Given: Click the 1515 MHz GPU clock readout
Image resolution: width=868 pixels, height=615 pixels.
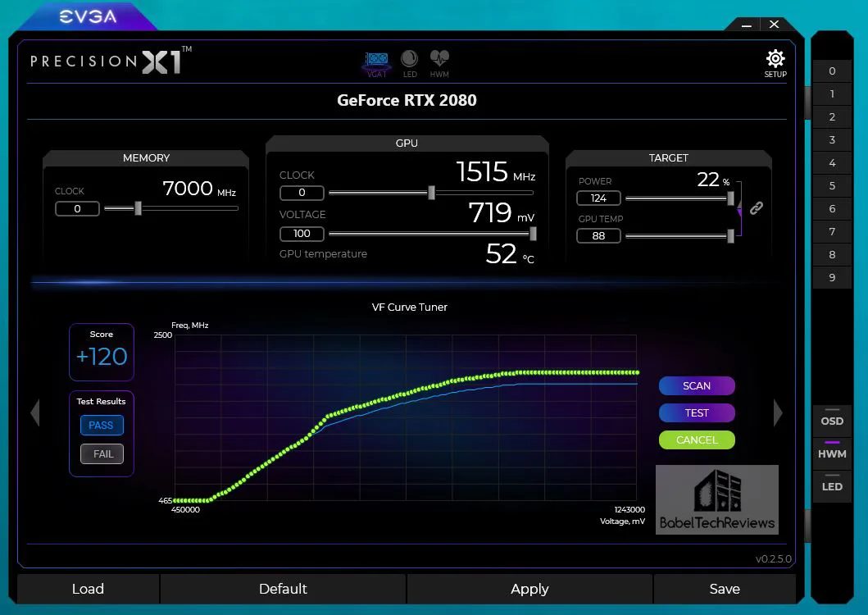Looking at the screenshot, I should click(495, 171).
